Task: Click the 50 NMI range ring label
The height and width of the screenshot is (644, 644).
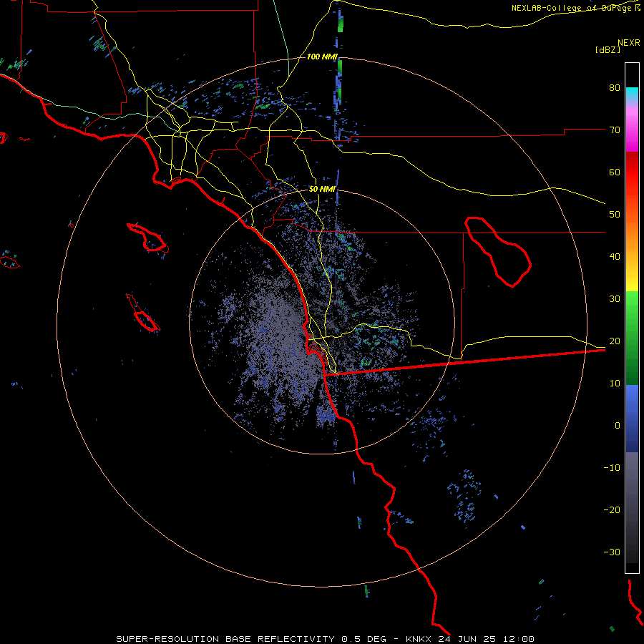Action: click(322, 189)
